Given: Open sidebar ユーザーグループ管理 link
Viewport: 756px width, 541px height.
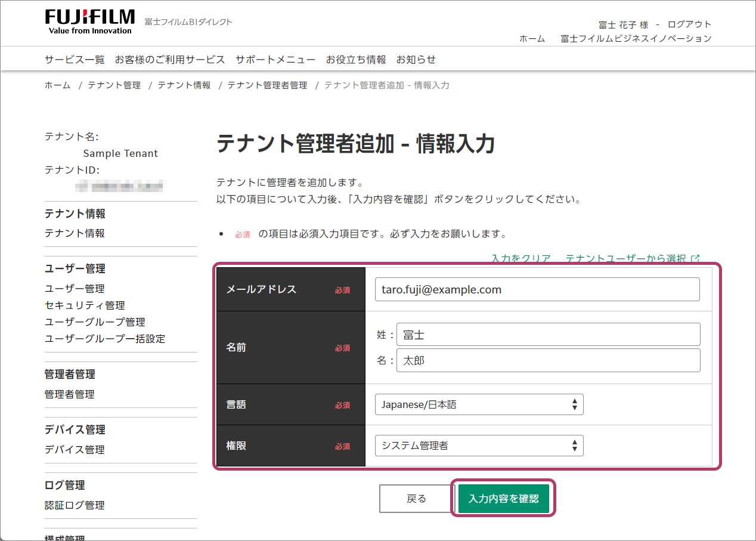Looking at the screenshot, I should click(x=95, y=322).
